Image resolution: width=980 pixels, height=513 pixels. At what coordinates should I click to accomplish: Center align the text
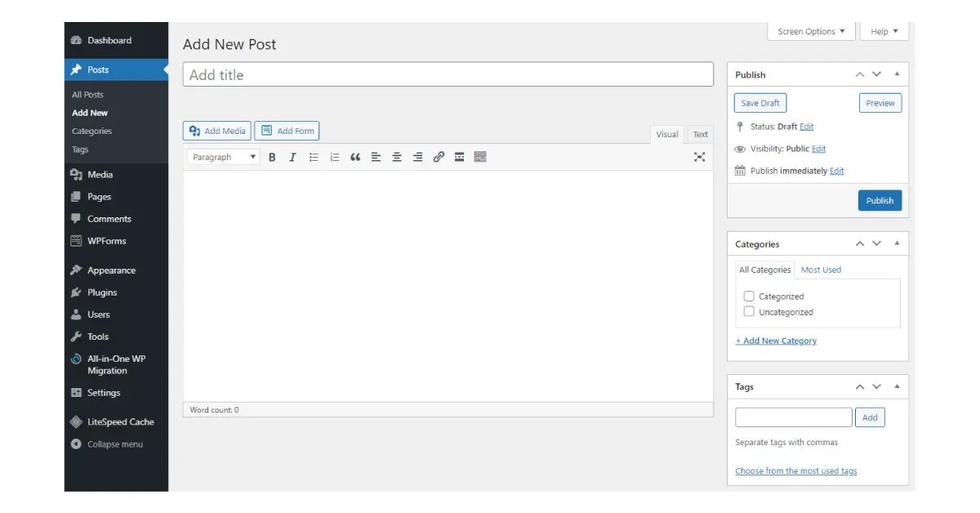pyautogui.click(x=397, y=157)
